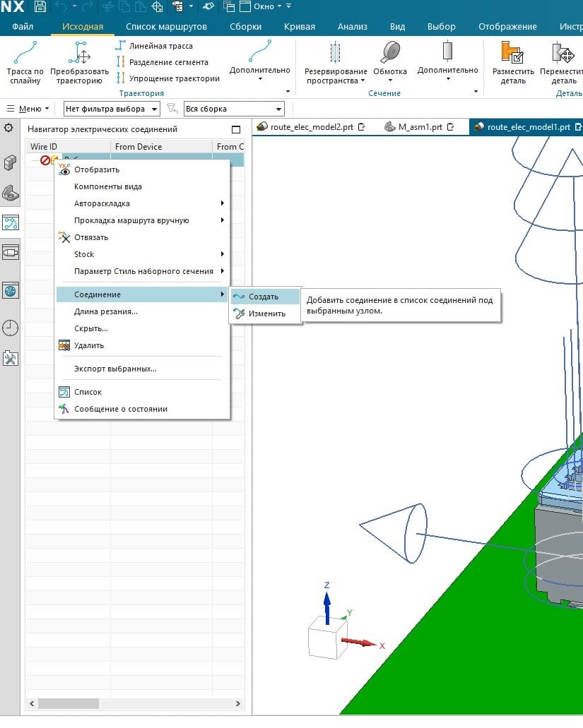Screen dimensions: 583x728
Task: Open the Вся сборка scope combo box
Action: tap(234, 109)
